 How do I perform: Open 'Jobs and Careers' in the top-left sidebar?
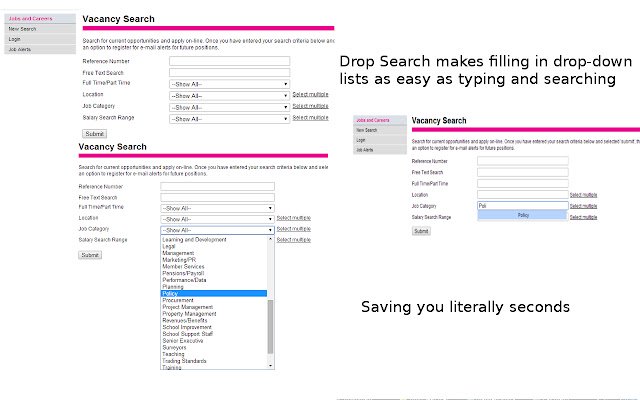(x=40, y=19)
